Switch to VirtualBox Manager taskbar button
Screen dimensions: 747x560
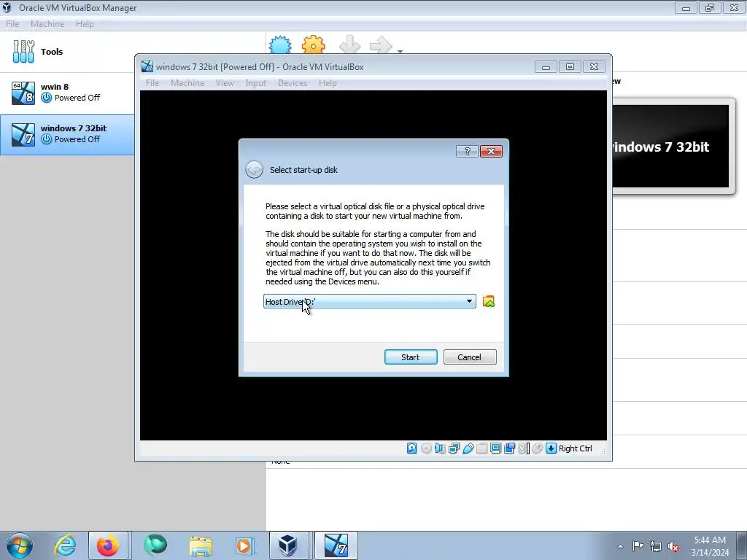pos(289,545)
